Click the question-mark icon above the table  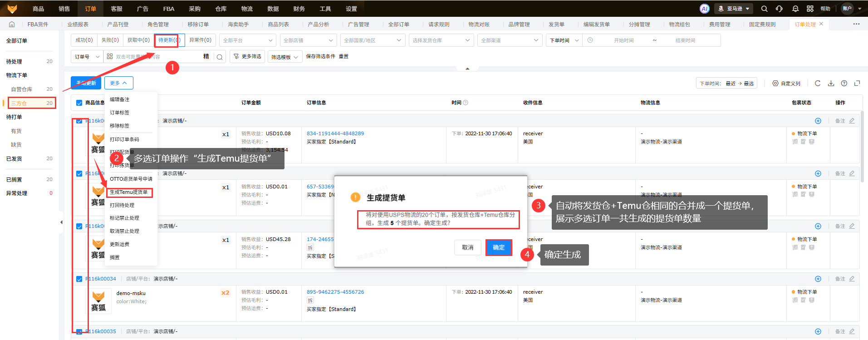(x=844, y=83)
